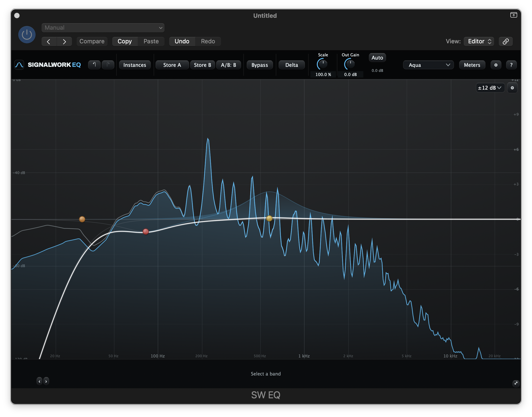Click the '0.0 dB' auto gain readout
The height and width of the screenshot is (417, 532).
click(x=377, y=70)
